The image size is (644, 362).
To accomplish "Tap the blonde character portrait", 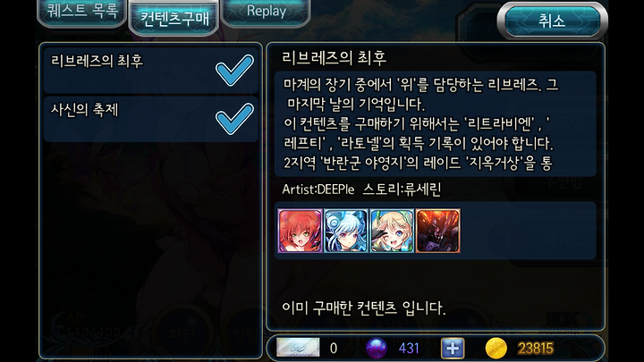I will click(392, 231).
